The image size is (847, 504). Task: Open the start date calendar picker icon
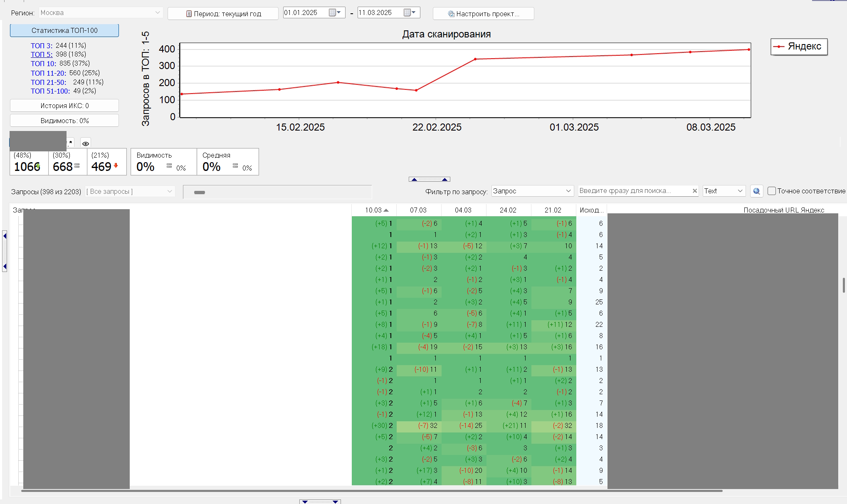[335, 12]
